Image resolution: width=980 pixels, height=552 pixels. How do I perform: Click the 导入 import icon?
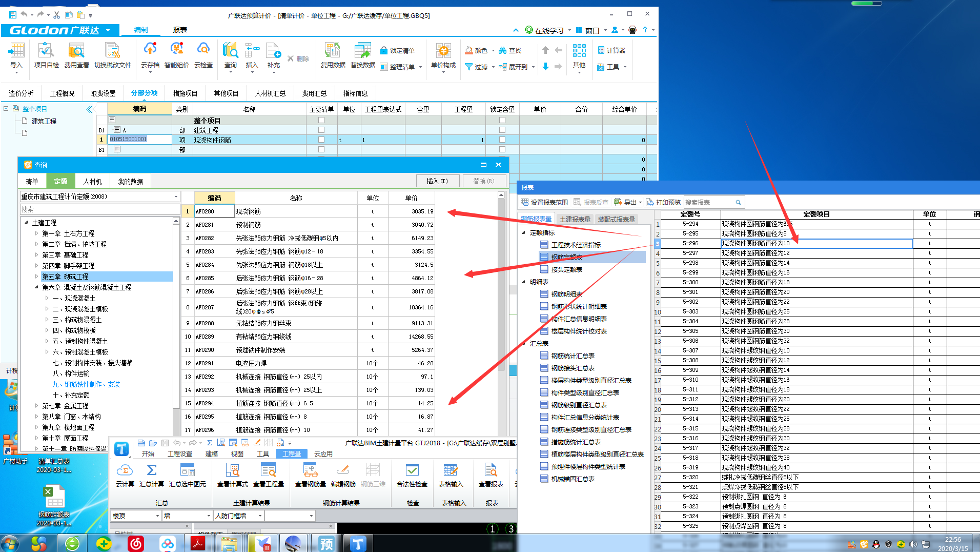[x=16, y=55]
